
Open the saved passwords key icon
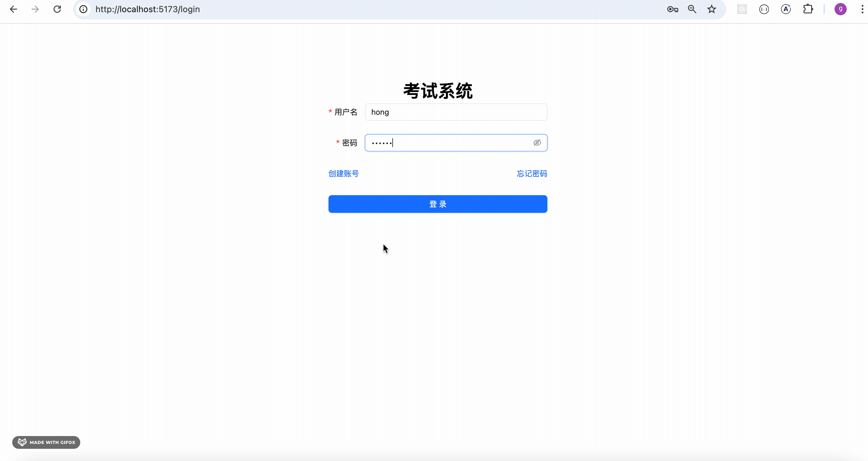pos(672,9)
